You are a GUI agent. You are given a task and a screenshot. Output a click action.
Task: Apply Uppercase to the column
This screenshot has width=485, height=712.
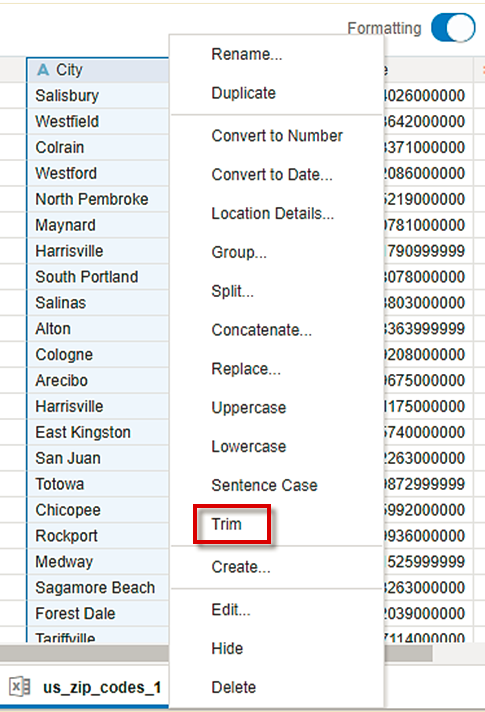(x=249, y=408)
